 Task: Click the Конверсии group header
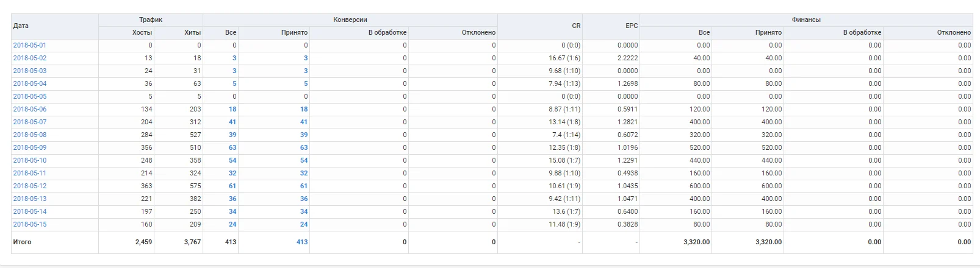[350, 19]
